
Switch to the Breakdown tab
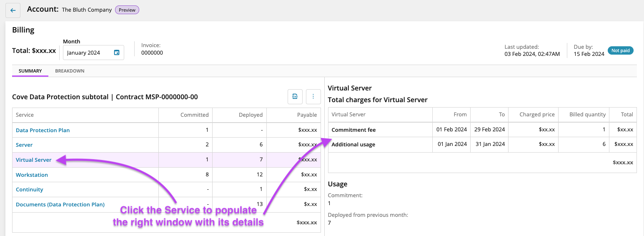click(70, 71)
